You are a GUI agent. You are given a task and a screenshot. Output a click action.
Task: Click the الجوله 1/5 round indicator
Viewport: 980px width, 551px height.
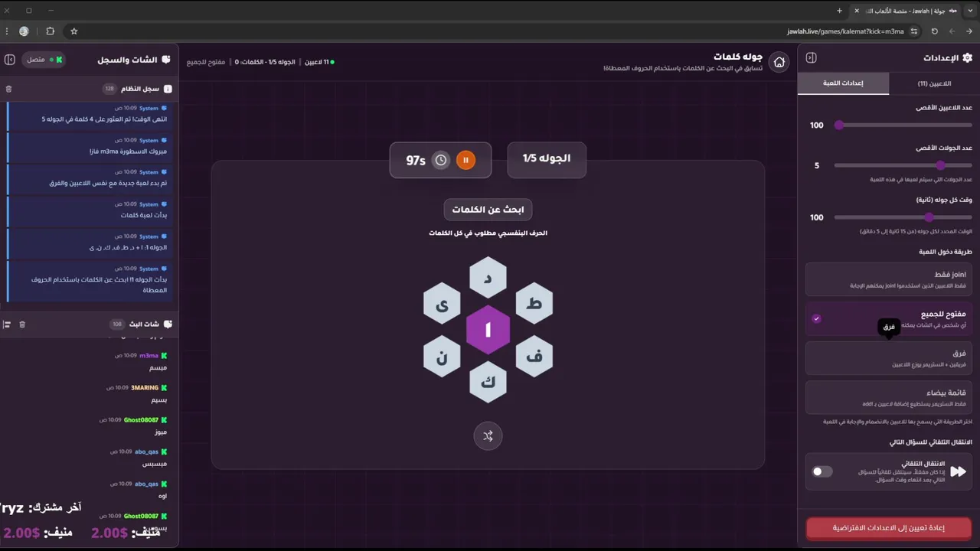pos(547,159)
